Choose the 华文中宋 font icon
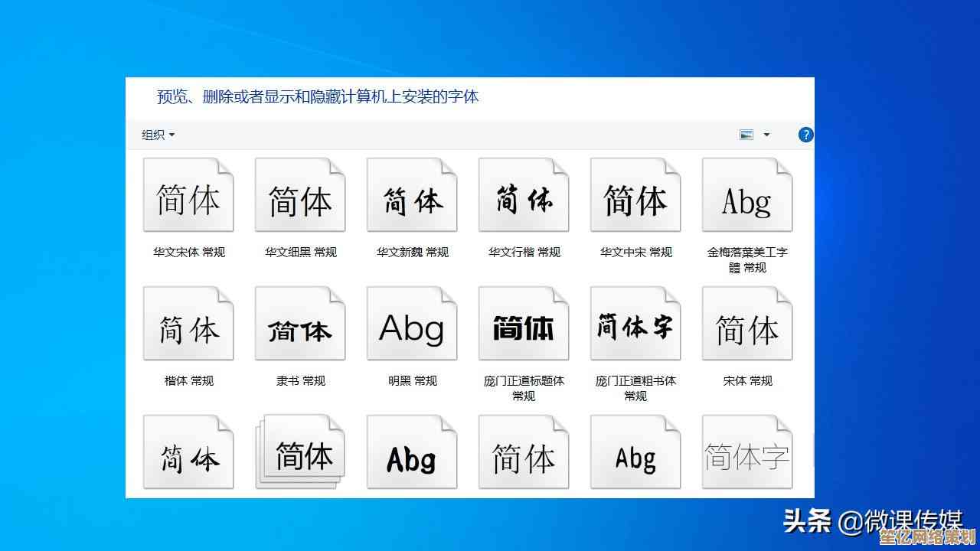 635,195
